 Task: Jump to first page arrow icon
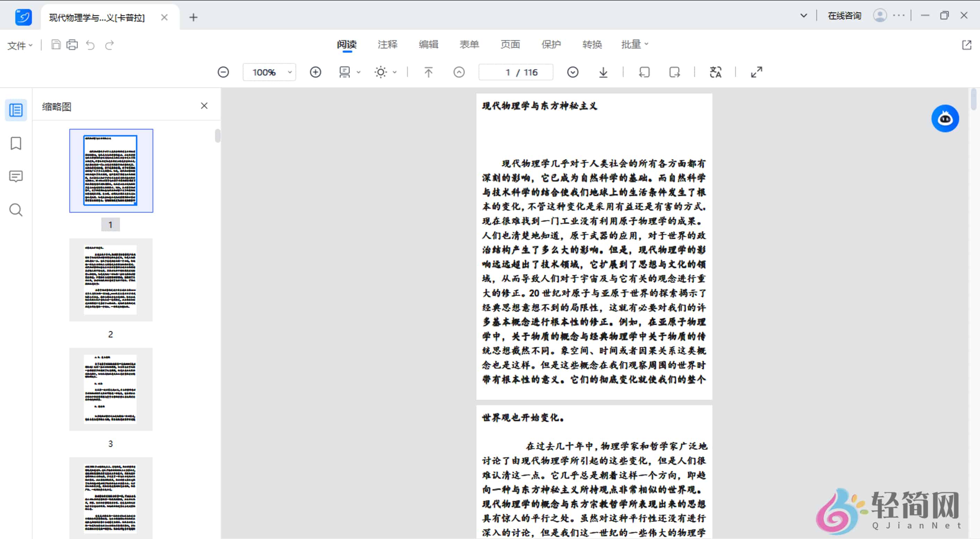pyautogui.click(x=428, y=72)
